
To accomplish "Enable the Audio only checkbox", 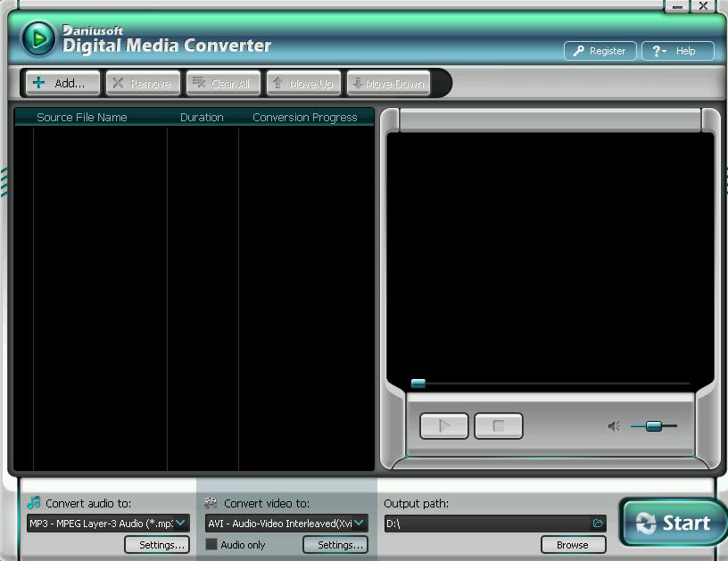I will [x=211, y=544].
